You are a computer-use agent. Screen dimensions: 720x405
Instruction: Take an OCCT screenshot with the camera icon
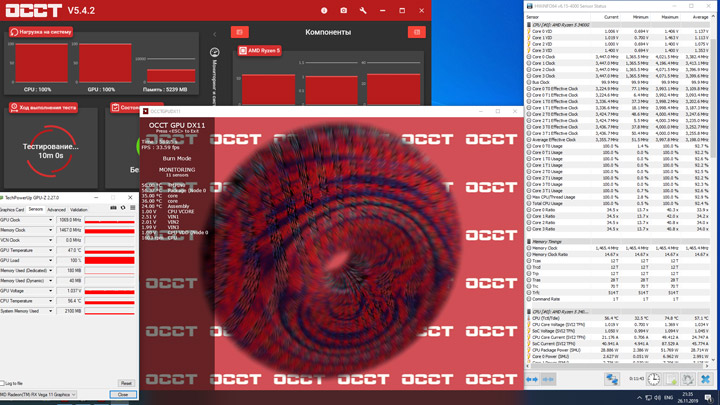[343, 10]
